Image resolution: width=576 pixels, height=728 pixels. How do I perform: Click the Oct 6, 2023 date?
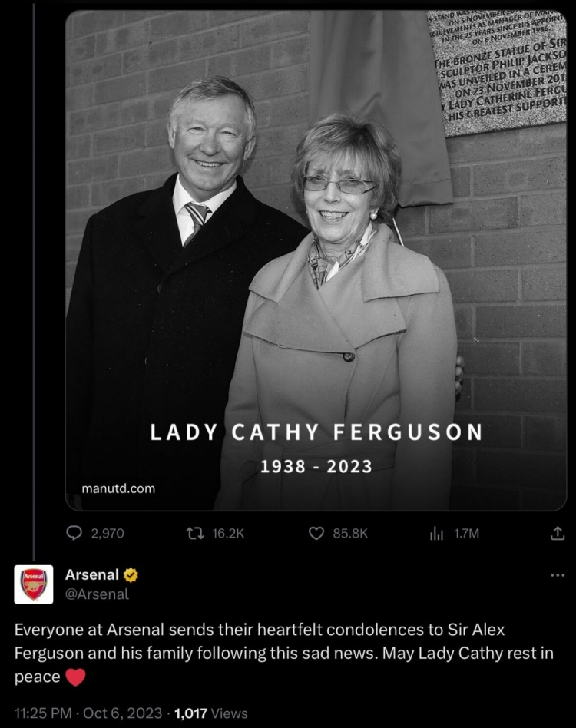[123, 713]
